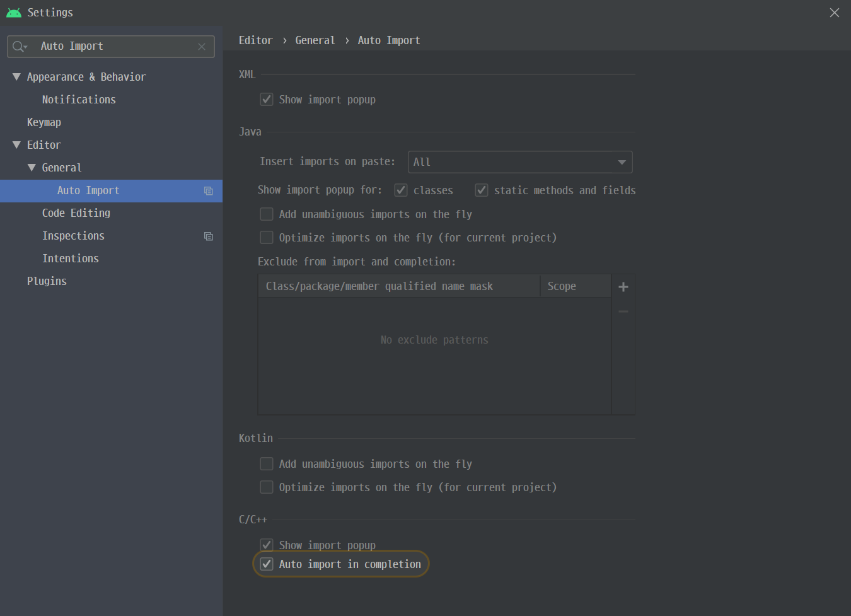Click the remove exclude pattern minus icon
This screenshot has width=851, height=616.
623,311
